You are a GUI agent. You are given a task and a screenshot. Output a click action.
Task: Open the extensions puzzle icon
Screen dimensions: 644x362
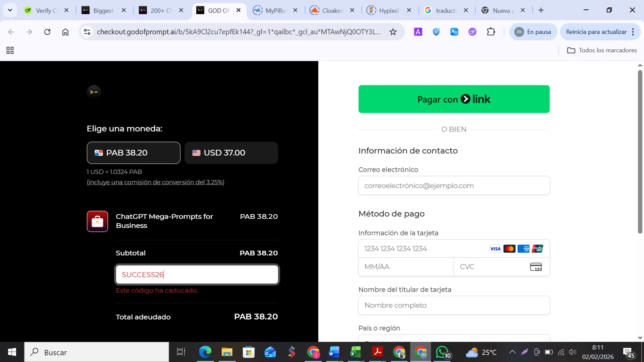491,32
